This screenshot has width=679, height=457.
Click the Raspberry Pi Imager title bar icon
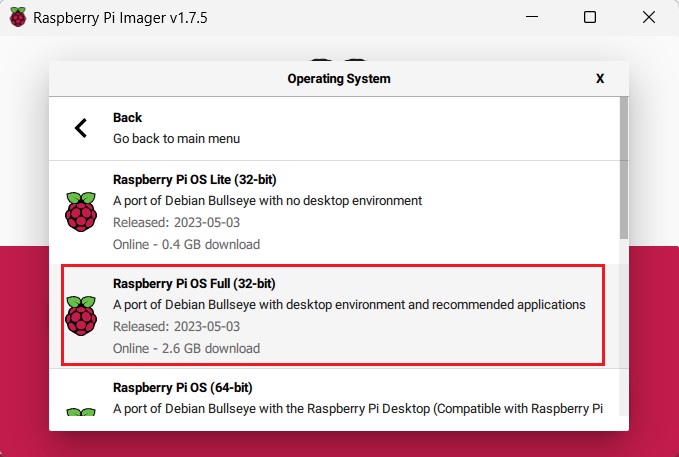click(18, 17)
